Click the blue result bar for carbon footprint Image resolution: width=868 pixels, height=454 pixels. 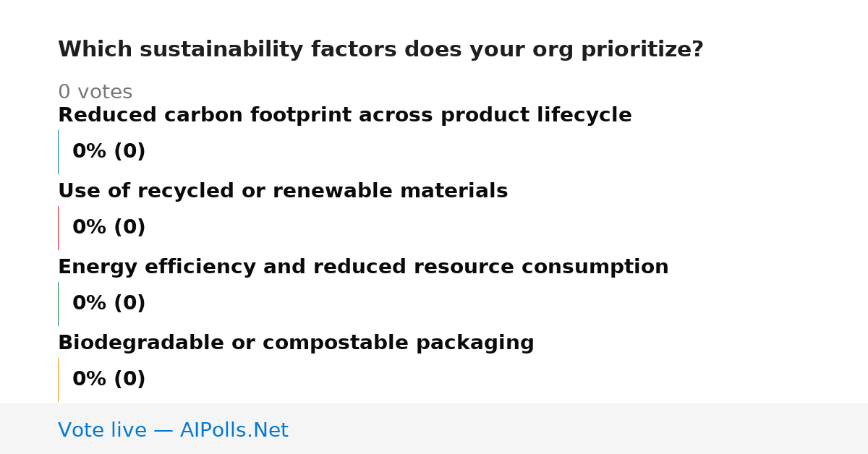pos(59,152)
